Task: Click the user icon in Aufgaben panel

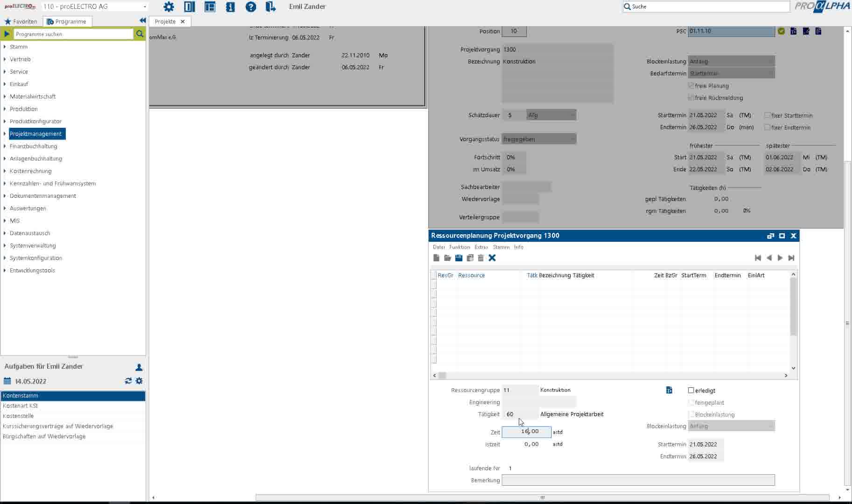Action: pos(139,367)
